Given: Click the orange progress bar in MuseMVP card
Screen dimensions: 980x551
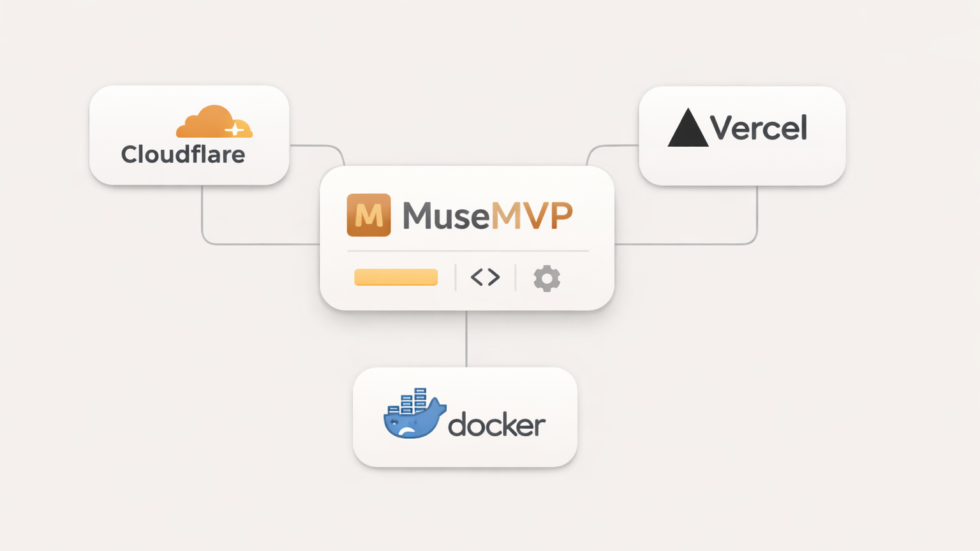Looking at the screenshot, I should pyautogui.click(x=396, y=277).
